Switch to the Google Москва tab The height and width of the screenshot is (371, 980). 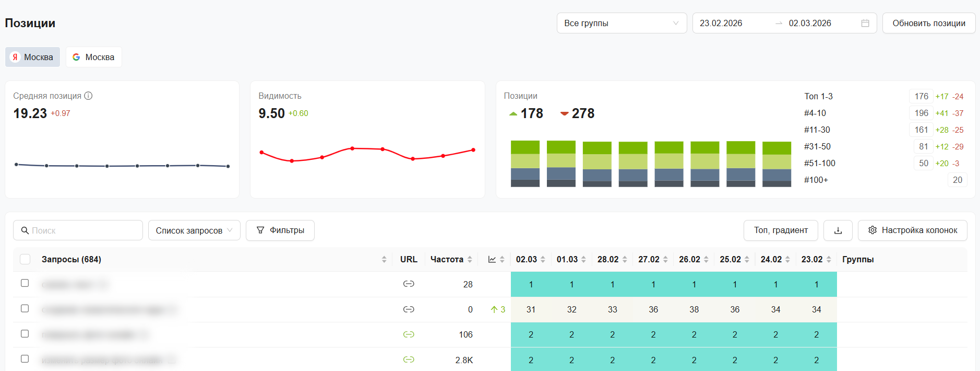click(x=94, y=57)
